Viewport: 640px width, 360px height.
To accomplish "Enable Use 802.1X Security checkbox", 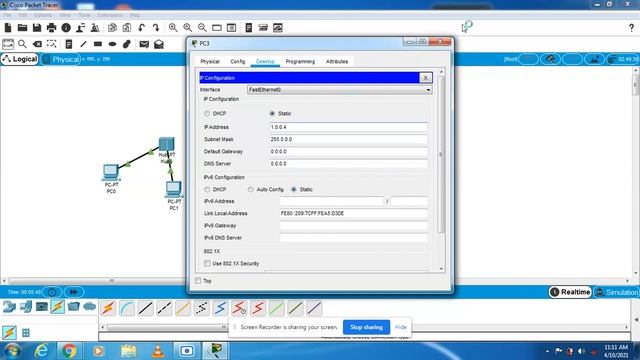I will [x=207, y=263].
